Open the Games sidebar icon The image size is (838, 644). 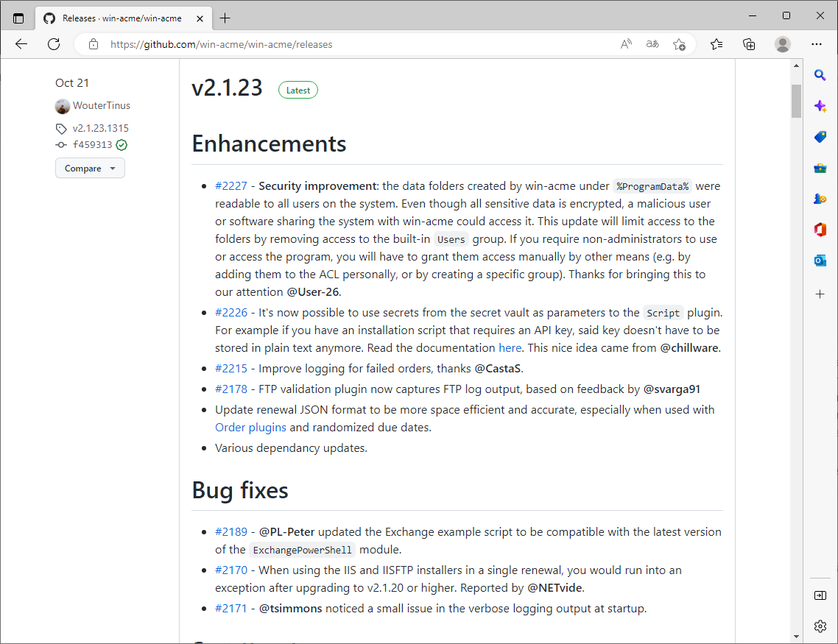(820, 199)
